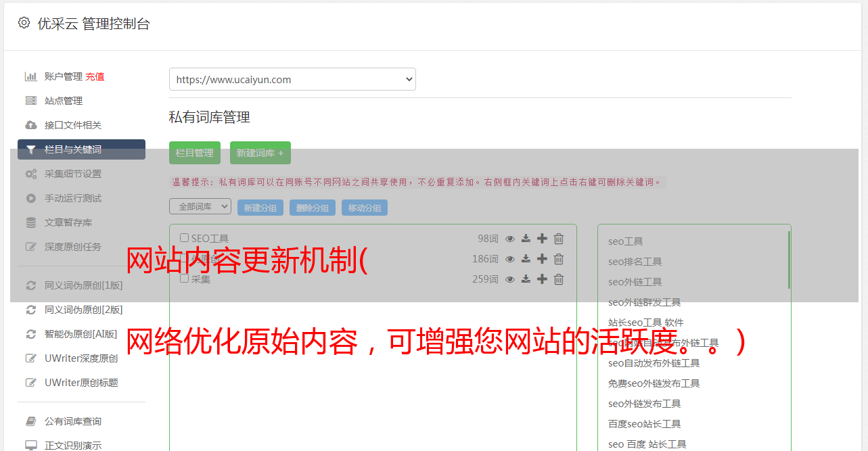Image resolution: width=868 pixels, height=451 pixels.
Task: Click the database icon for 文章暂存库
Action: 31,222
